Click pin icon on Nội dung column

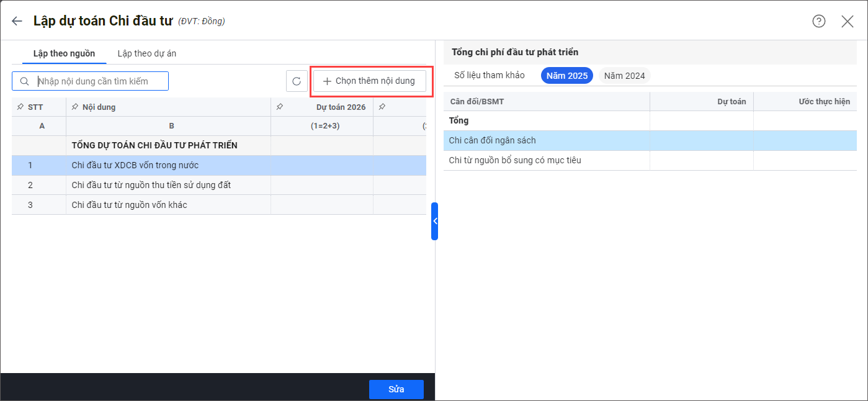[74, 107]
